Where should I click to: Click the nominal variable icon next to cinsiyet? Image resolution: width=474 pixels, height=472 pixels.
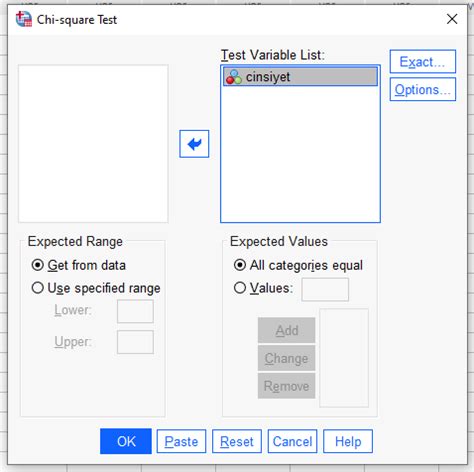tap(234, 77)
